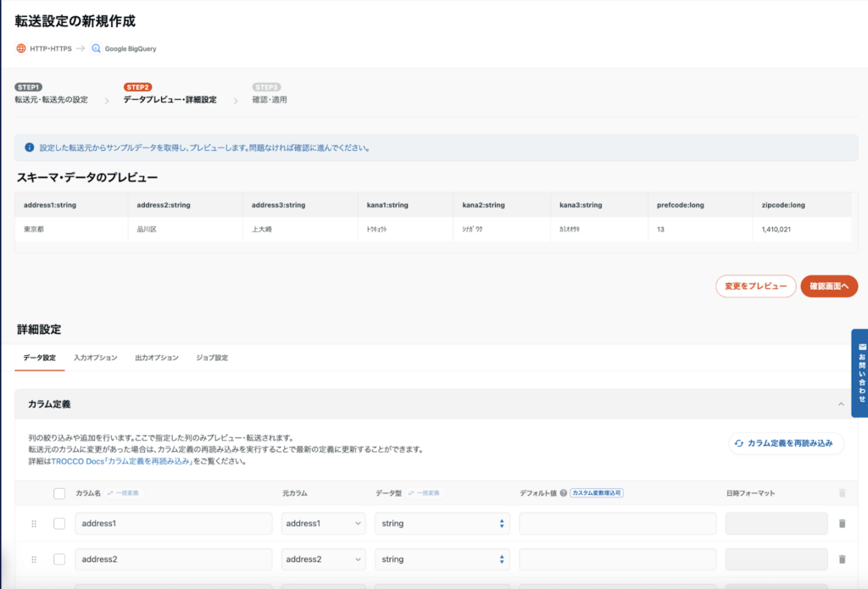
Task: Click the address1 カラム名 input field
Action: [x=173, y=524]
